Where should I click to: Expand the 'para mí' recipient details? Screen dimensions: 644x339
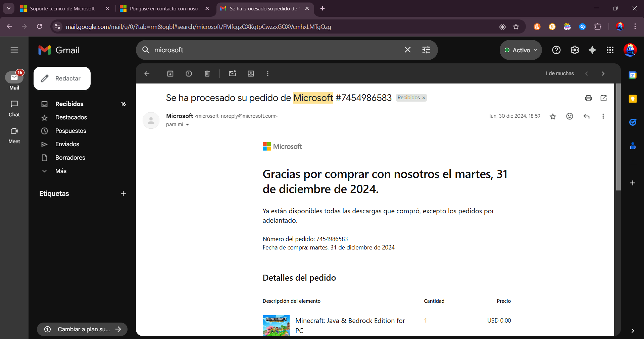click(x=187, y=124)
